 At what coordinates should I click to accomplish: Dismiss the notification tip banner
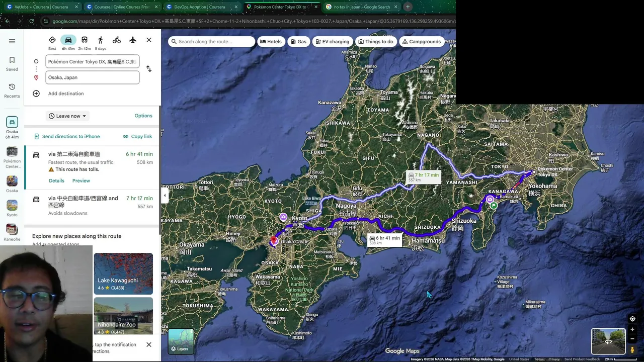click(149, 344)
